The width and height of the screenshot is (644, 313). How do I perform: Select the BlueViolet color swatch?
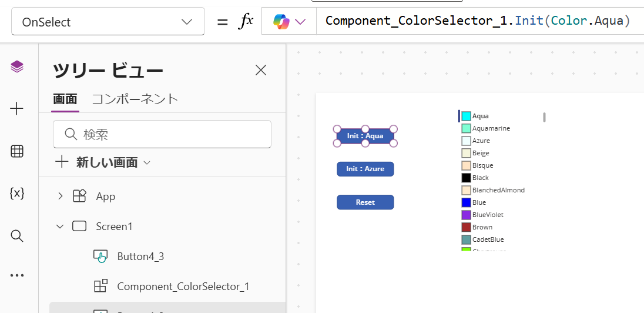click(467, 215)
